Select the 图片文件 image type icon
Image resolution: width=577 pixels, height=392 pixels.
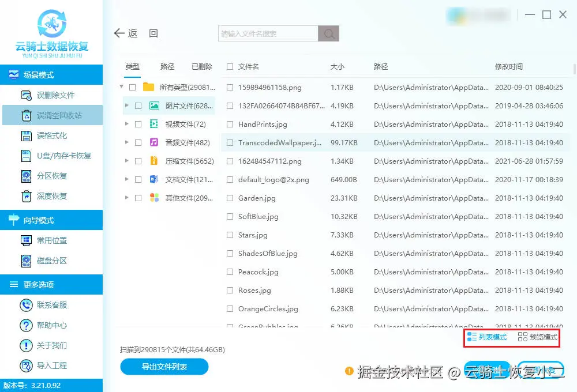pyautogui.click(x=154, y=106)
